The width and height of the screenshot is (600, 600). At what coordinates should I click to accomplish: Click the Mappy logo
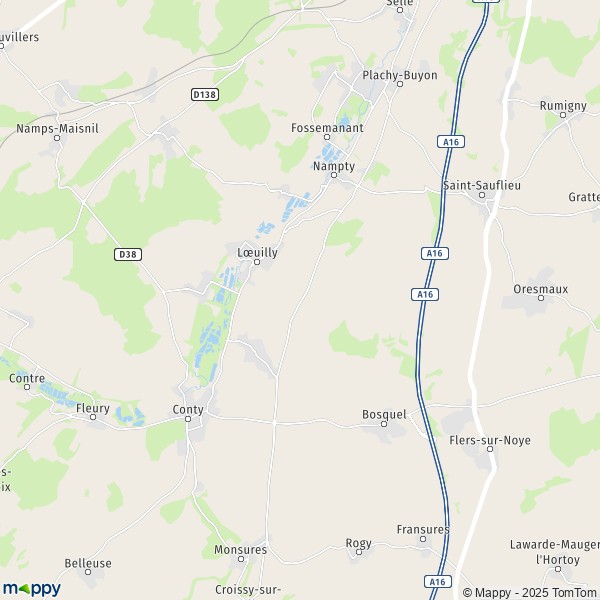click(32, 589)
